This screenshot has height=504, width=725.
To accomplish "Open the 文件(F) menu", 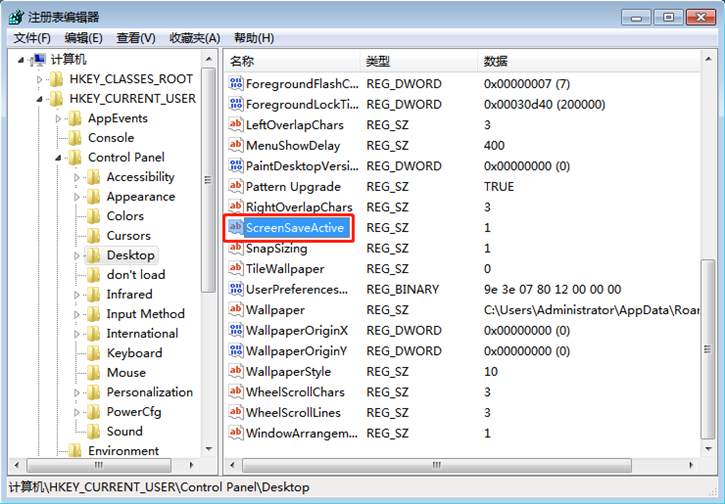I will click(x=33, y=38).
